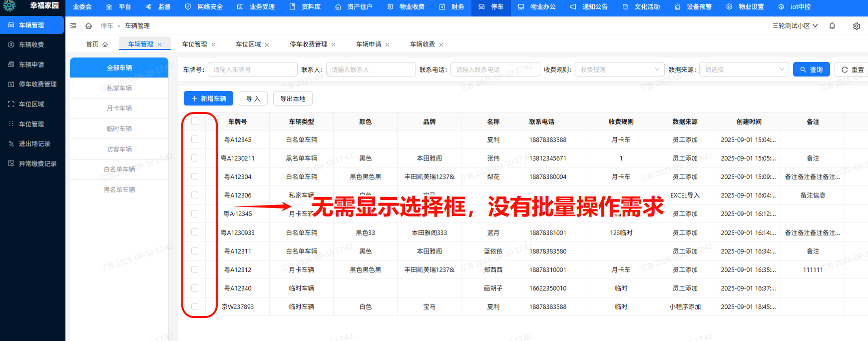Close the 停车收费管理 tab
868x341 pixels.
point(334,44)
